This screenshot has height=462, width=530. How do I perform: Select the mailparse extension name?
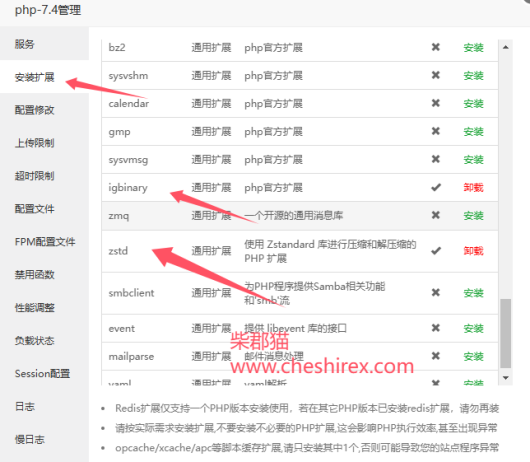pyautogui.click(x=131, y=357)
